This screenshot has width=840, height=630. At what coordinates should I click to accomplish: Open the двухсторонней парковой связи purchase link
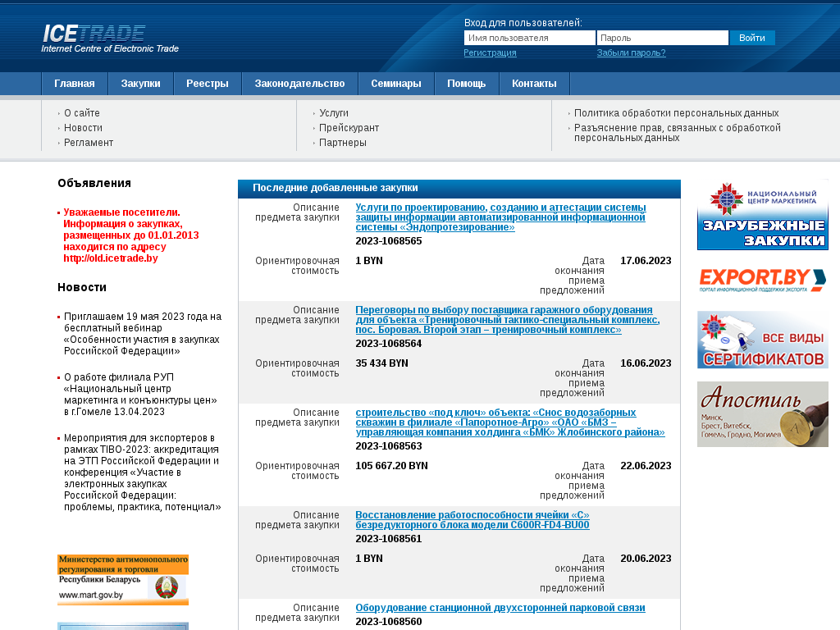[x=500, y=608]
